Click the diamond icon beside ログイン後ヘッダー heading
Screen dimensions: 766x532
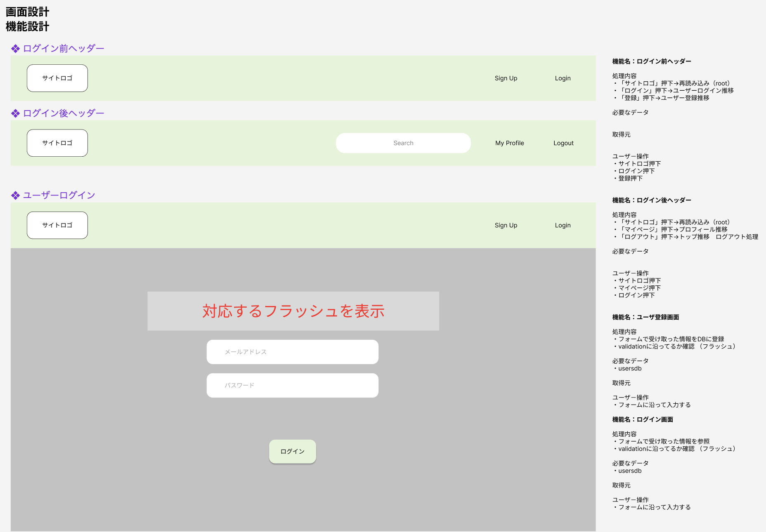coord(15,113)
